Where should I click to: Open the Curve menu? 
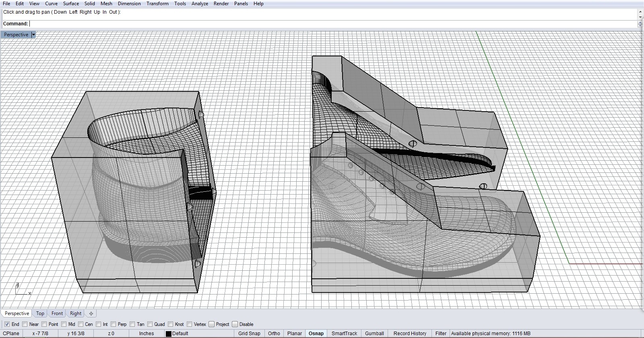click(x=51, y=4)
